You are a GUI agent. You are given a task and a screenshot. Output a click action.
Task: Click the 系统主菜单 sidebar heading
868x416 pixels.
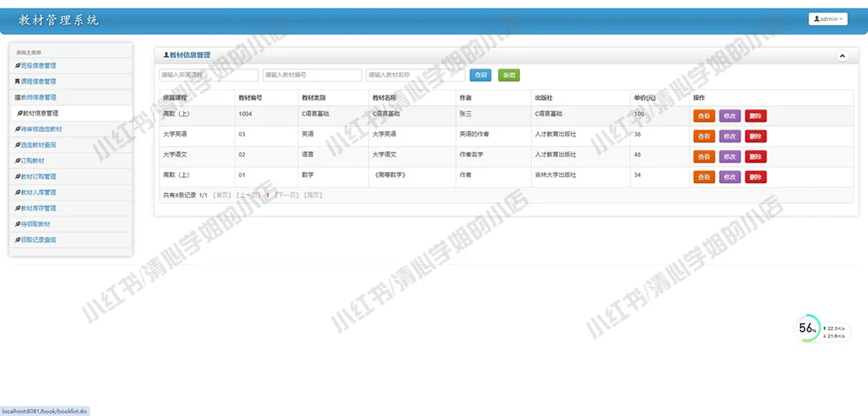pyautogui.click(x=29, y=53)
